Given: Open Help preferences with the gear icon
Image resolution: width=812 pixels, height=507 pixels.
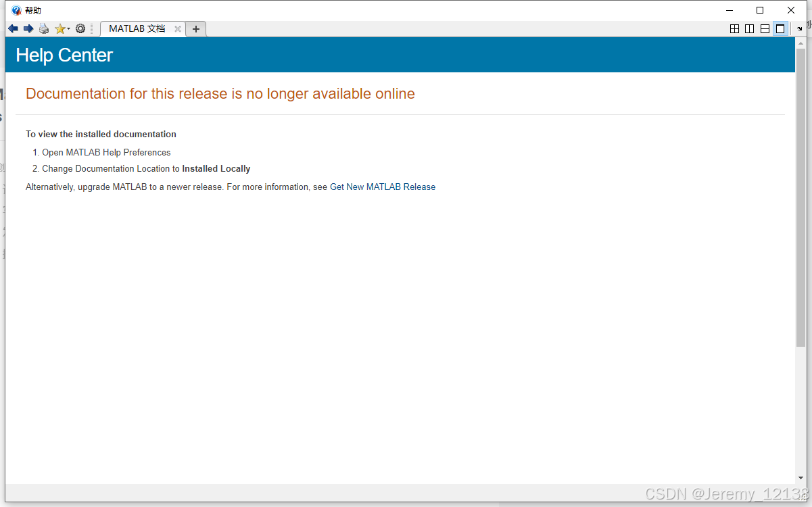Looking at the screenshot, I should coord(80,28).
